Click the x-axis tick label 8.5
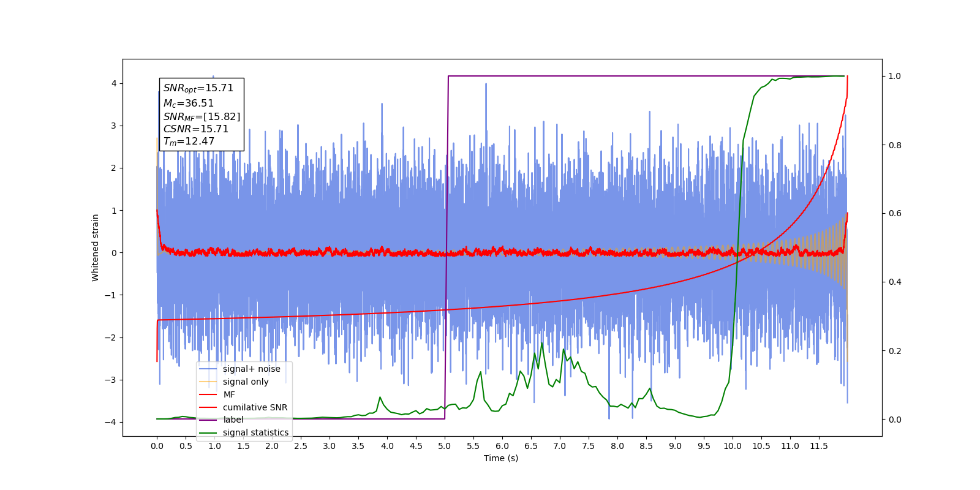Viewport: 980px width, 490px height. (x=646, y=446)
